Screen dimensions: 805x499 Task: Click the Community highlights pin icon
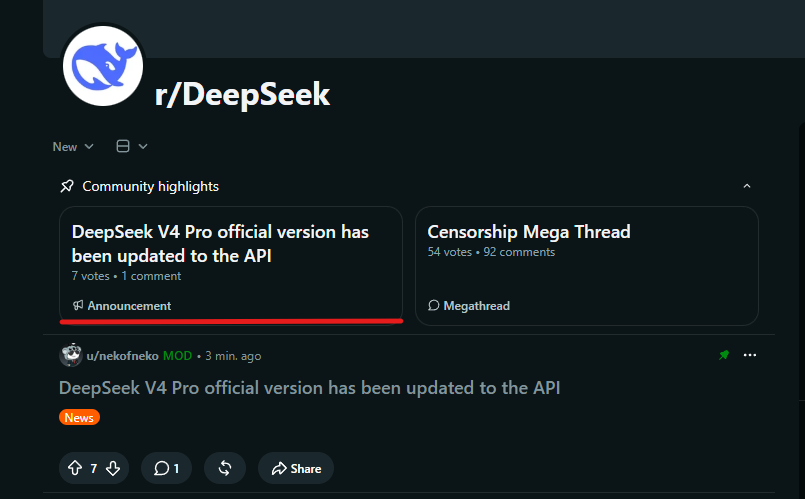pyautogui.click(x=67, y=186)
